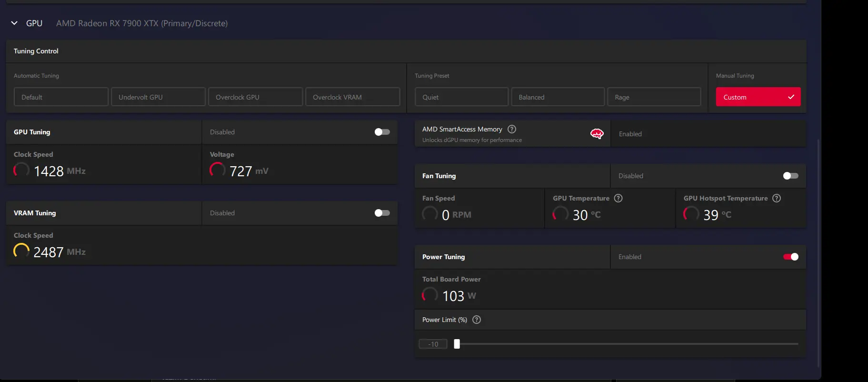Open help for AMD SmartAccess Memory
Image resolution: width=868 pixels, height=382 pixels.
click(512, 129)
